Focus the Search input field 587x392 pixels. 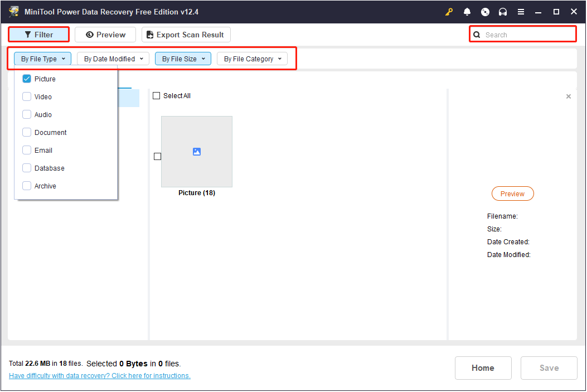[x=522, y=35]
